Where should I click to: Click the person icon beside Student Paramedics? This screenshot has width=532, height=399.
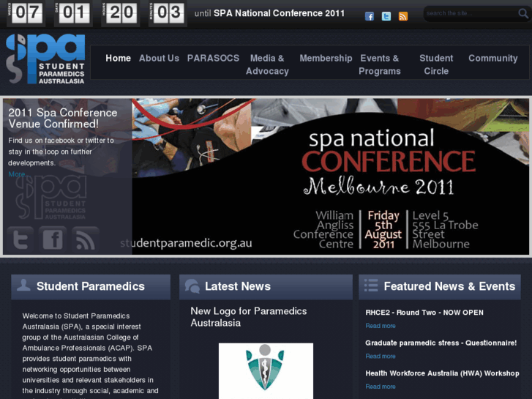coord(23,285)
